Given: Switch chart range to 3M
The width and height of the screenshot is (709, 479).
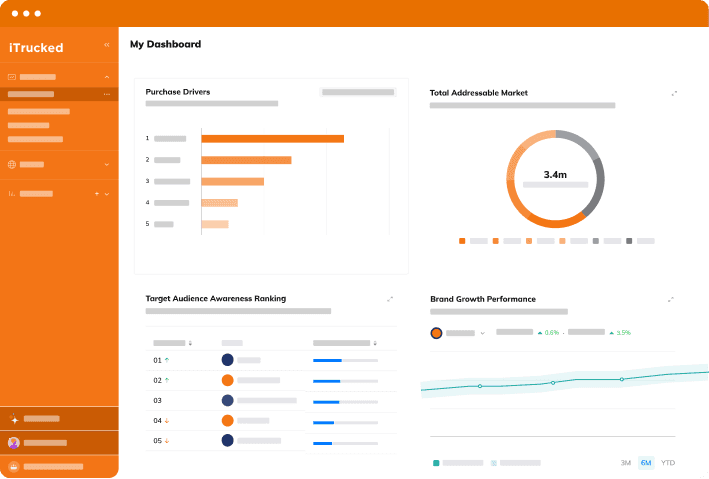Looking at the screenshot, I should click(626, 463).
